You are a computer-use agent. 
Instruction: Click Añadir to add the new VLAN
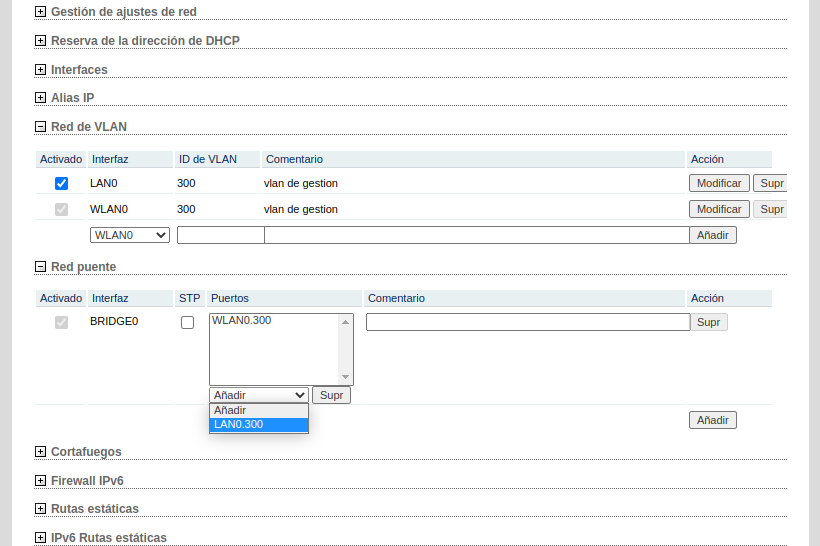click(713, 235)
